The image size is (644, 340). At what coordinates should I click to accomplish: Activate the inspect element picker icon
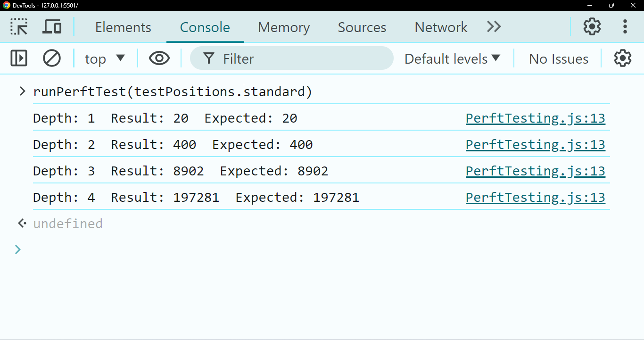(x=19, y=27)
